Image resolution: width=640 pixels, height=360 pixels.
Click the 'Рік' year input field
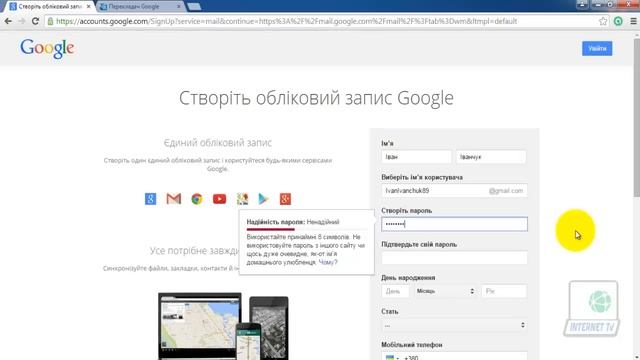(504, 291)
